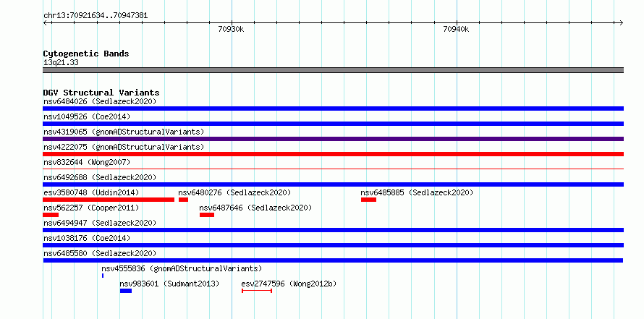The height and width of the screenshot is (319, 644).
Task: Click the nsv4555836 (gnomADStructuralVariants) label
Action: click(x=182, y=268)
